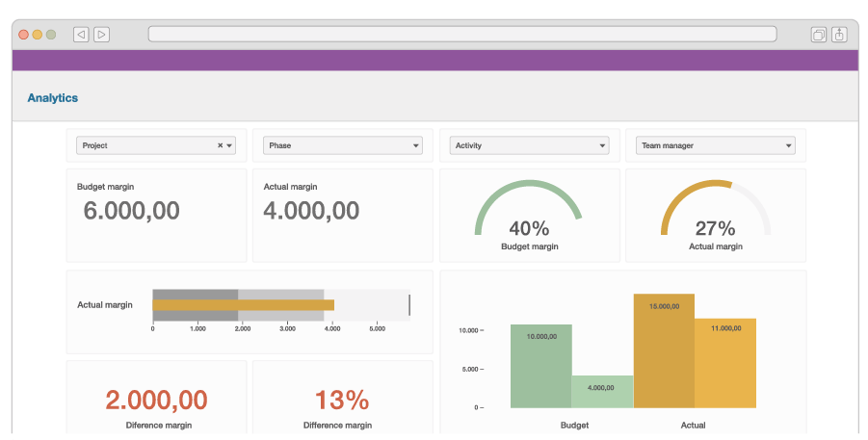Click the 4.000 tick on bullet chart axis
Screen dimensions: 868x440
pos(332,328)
